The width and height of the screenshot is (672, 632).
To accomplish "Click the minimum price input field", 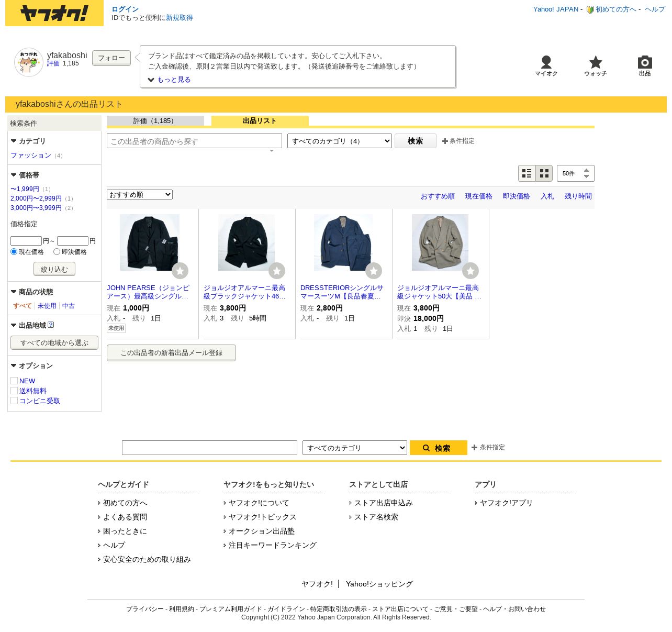I will click(26, 241).
